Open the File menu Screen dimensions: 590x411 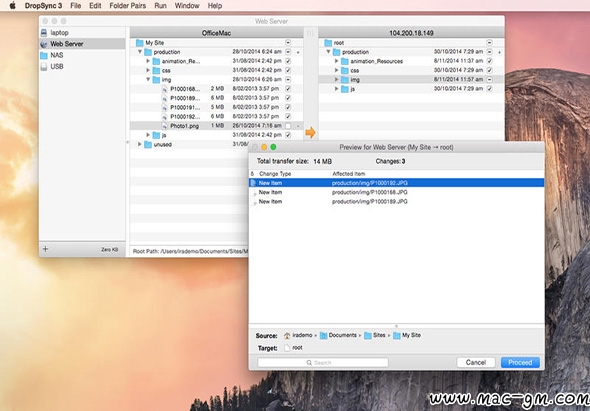tap(76, 6)
